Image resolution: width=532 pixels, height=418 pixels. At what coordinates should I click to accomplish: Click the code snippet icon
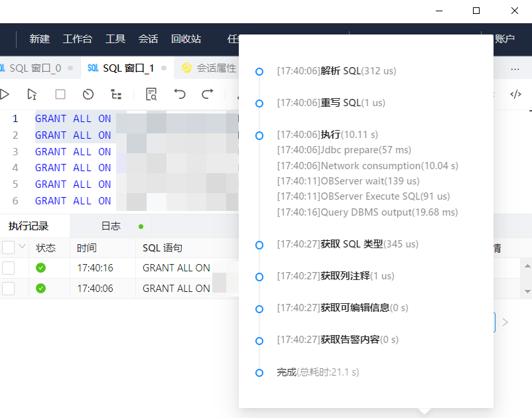(515, 94)
